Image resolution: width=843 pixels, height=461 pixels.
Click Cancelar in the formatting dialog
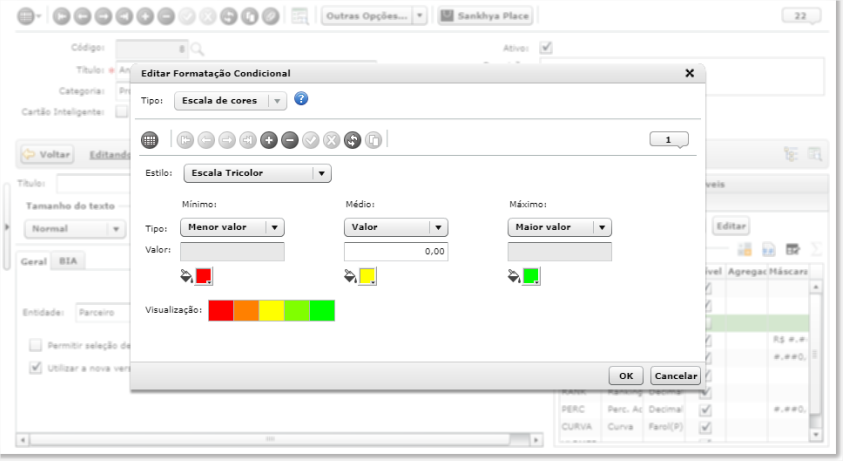pos(676,375)
